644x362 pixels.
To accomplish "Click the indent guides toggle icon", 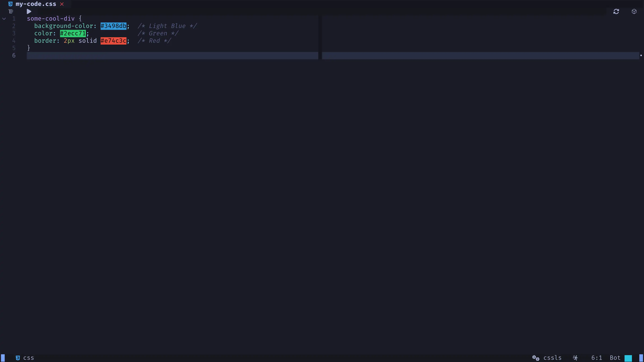I will (x=11, y=12).
